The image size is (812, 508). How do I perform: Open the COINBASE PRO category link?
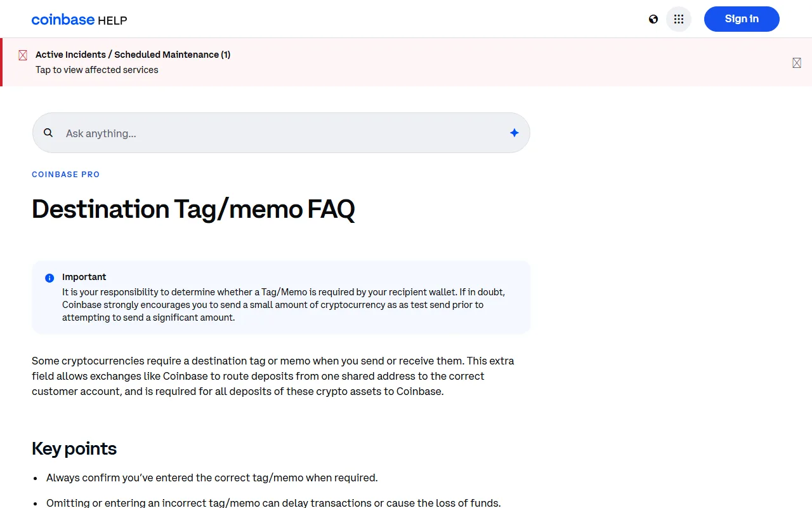coord(66,174)
